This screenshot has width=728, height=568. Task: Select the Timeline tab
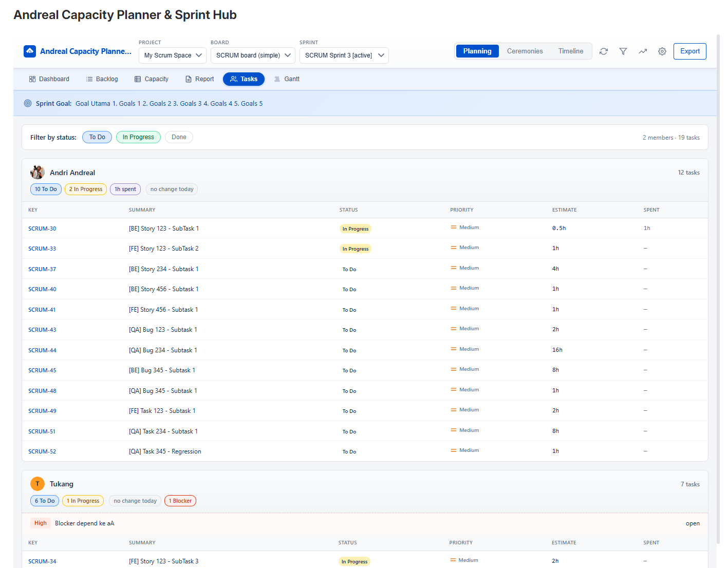(570, 51)
